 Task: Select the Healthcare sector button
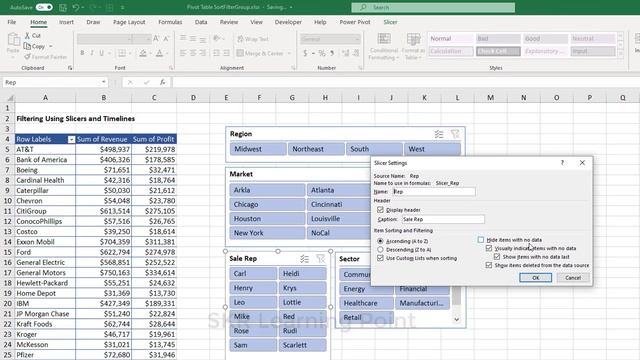pos(366,303)
